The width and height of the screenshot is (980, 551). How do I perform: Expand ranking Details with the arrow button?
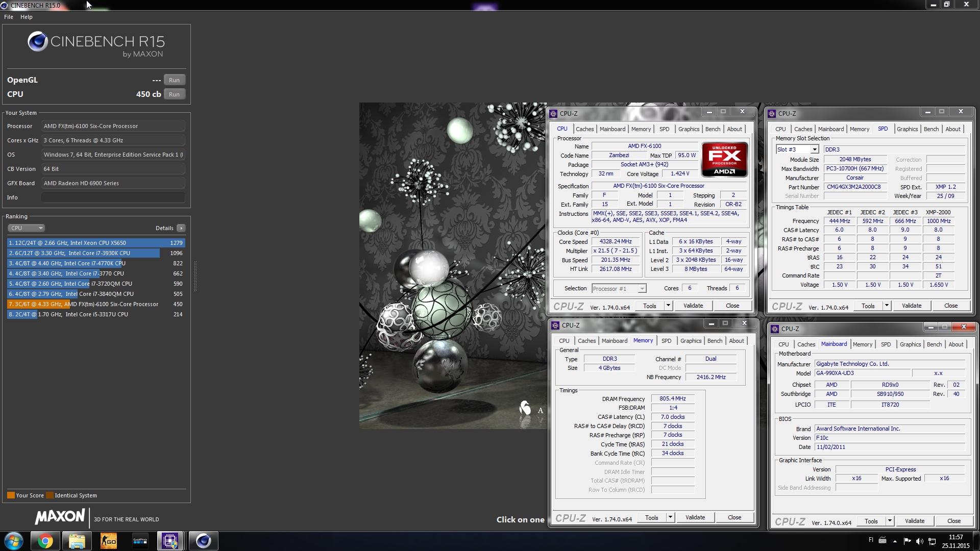pos(181,228)
